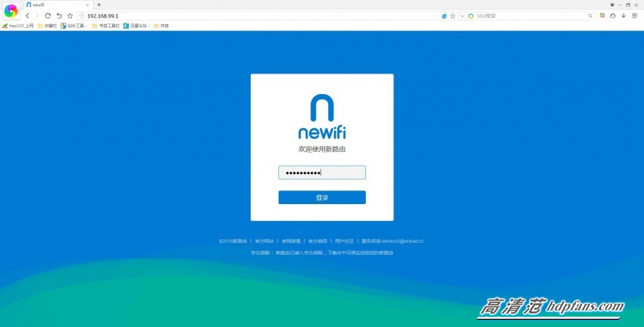
Task: Select the newifi browser tab
Action: tap(58, 5)
